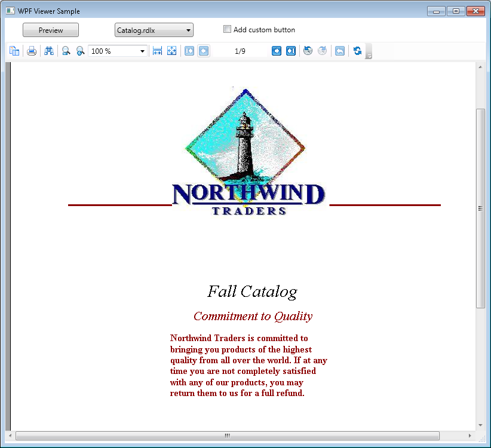The height and width of the screenshot is (448, 491).
Task: Click the Refresh report icon
Action: (357, 51)
